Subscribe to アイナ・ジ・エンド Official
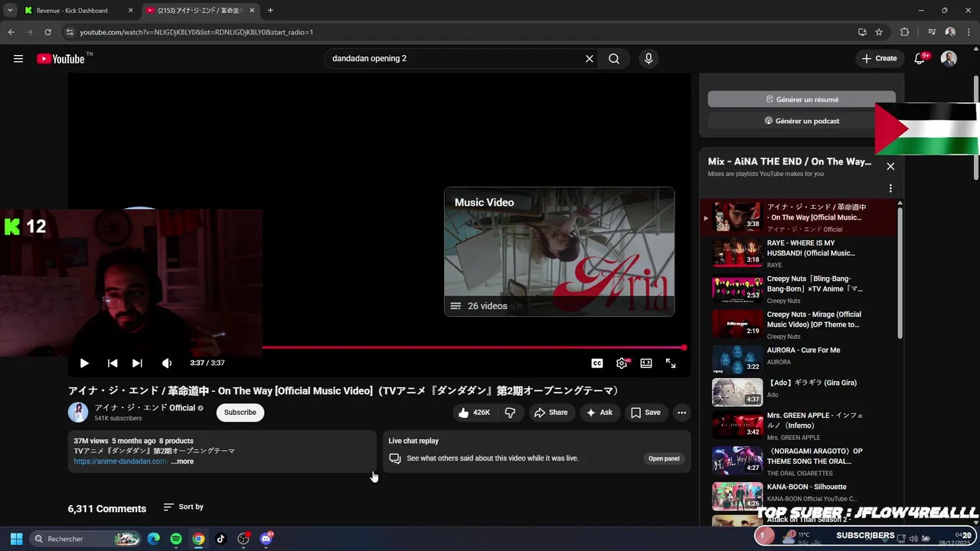This screenshot has height=551, width=980. click(240, 412)
